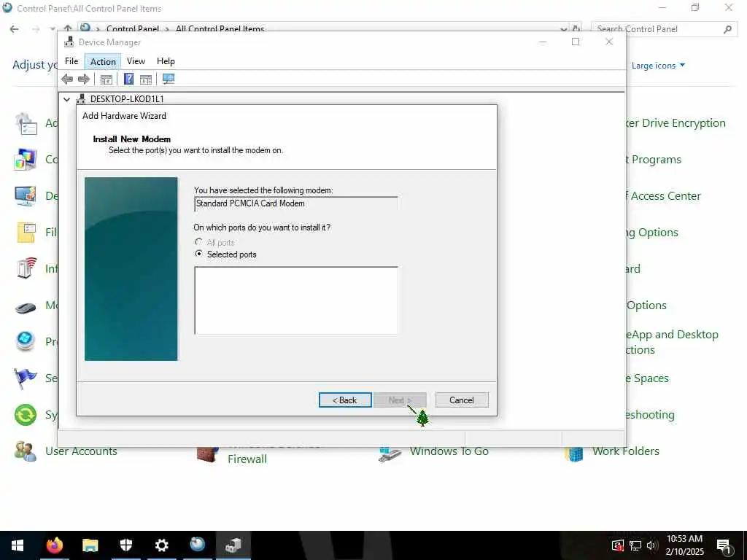Click the Device Manager title bar icon
This screenshot has height=560, width=747.
tap(69, 42)
